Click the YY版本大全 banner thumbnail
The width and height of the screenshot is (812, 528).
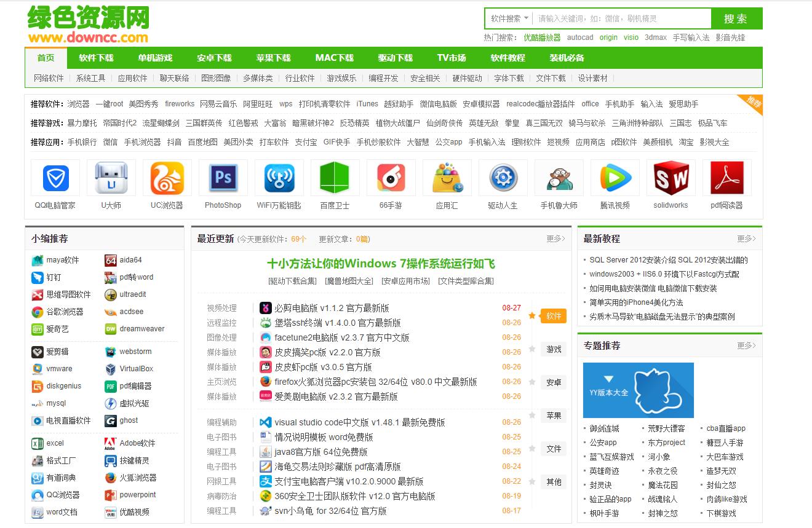click(x=639, y=390)
